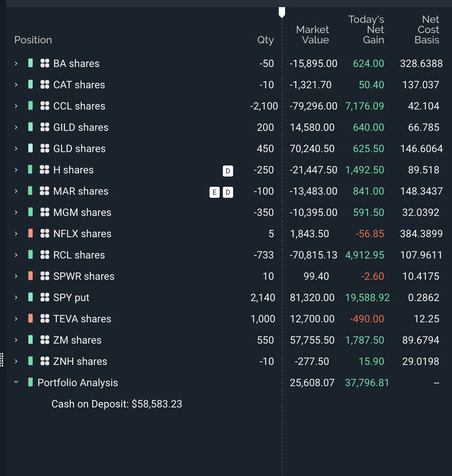
Task: Click the grid icon beside GILD shares
Action: coord(45,127)
